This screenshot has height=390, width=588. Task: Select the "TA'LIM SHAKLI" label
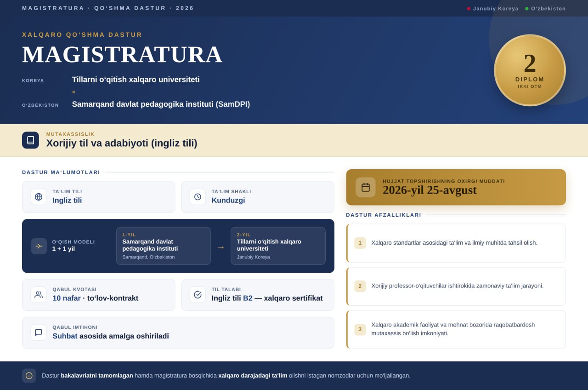tap(232, 192)
